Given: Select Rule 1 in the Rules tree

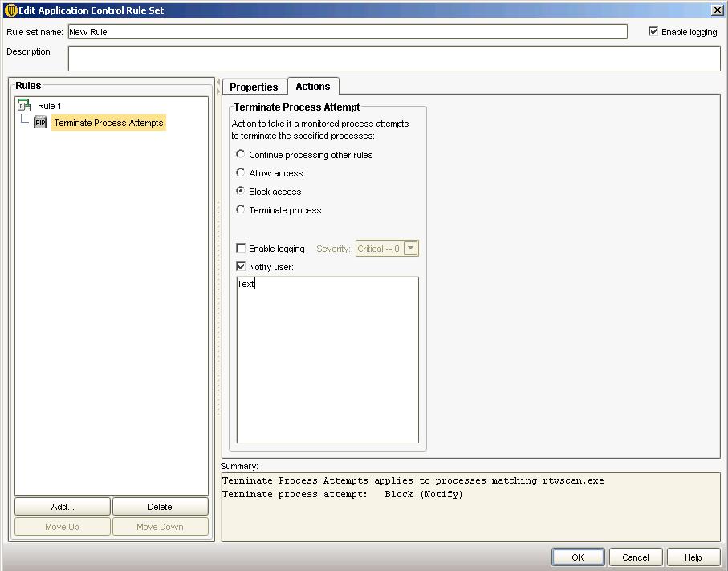Looking at the screenshot, I should pyautogui.click(x=49, y=106).
